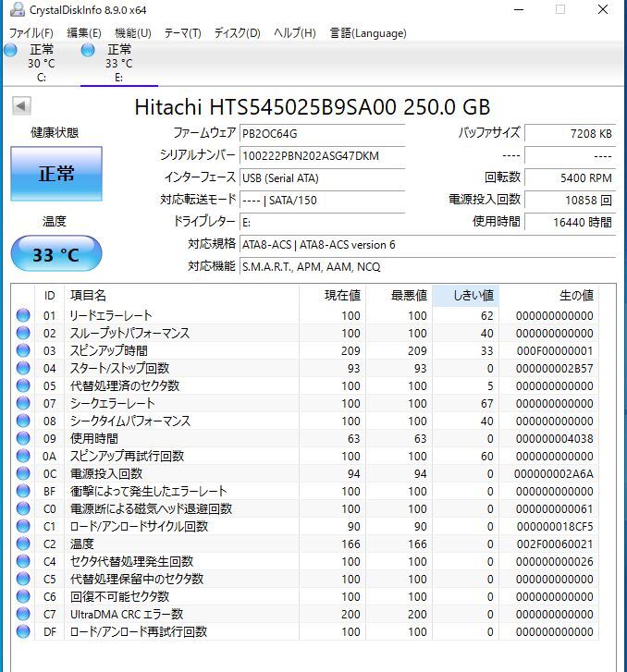Click the power-on count 10858 回

point(570,201)
